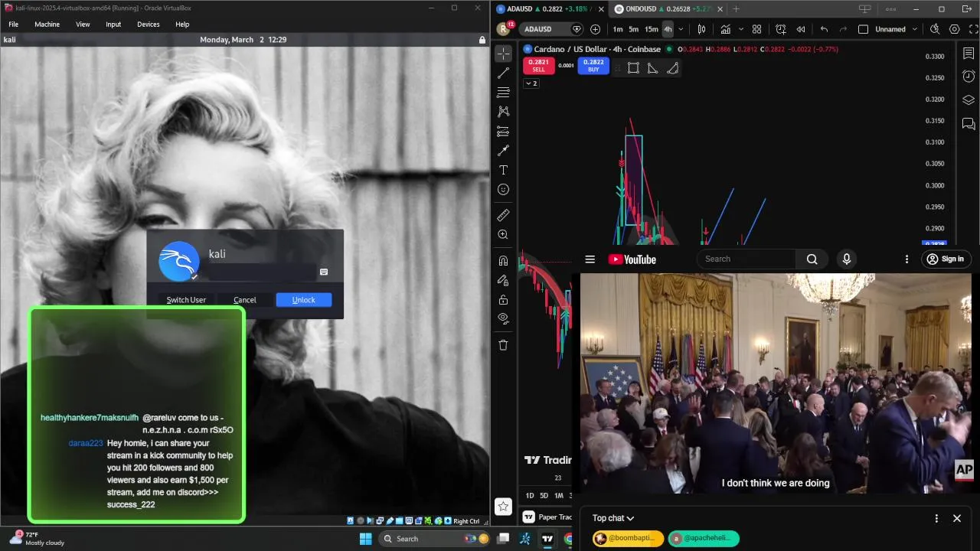980x551 pixels.
Task: Open the Indicators icon
Action: coord(725,29)
